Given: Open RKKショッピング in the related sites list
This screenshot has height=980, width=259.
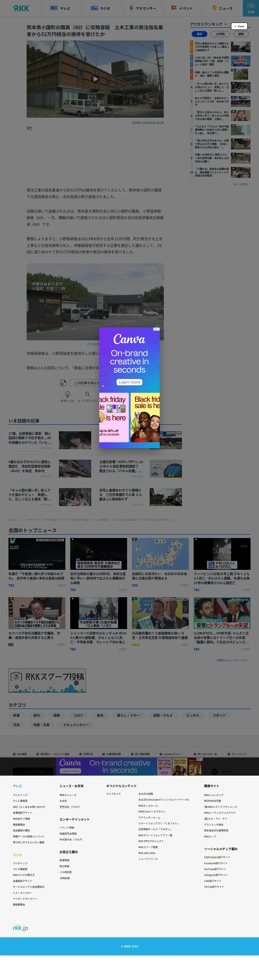Looking at the screenshot, I should (214, 795).
